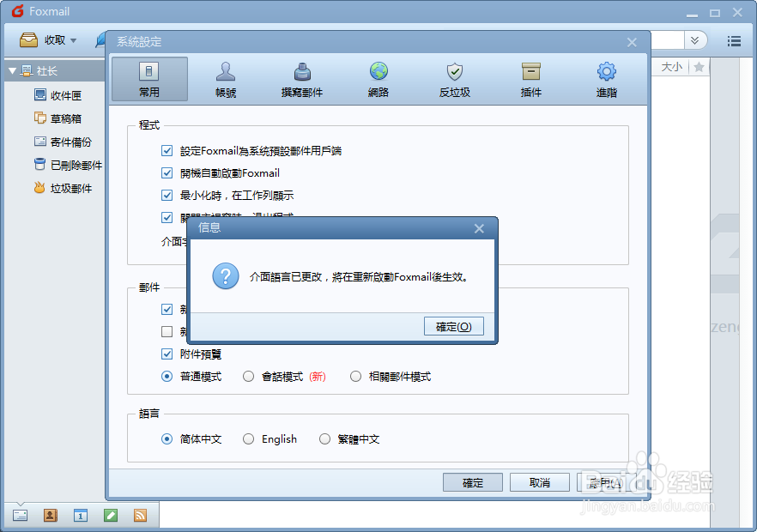The width and height of the screenshot is (757, 532).
Task: Switch to the Mail view icon
Action: [19, 516]
